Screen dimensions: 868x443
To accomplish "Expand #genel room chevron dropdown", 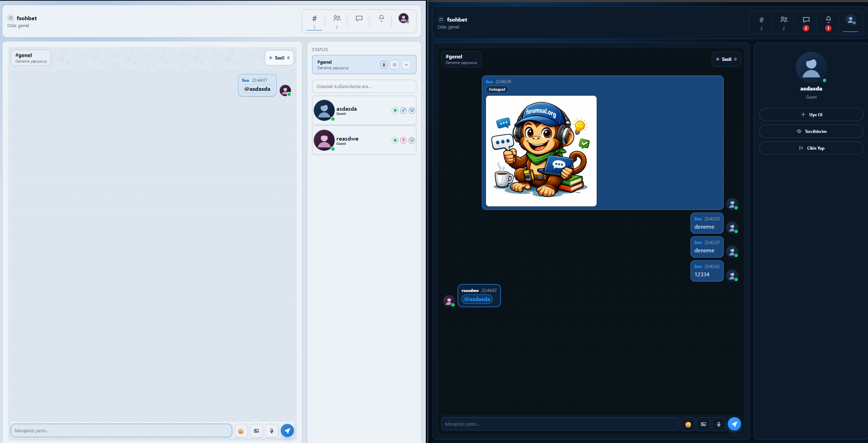I will click(406, 65).
